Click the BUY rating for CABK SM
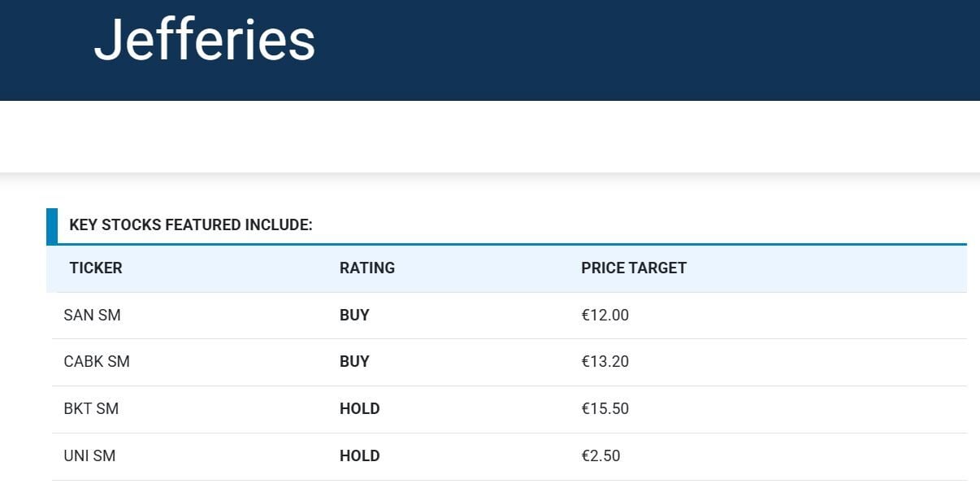 (354, 362)
